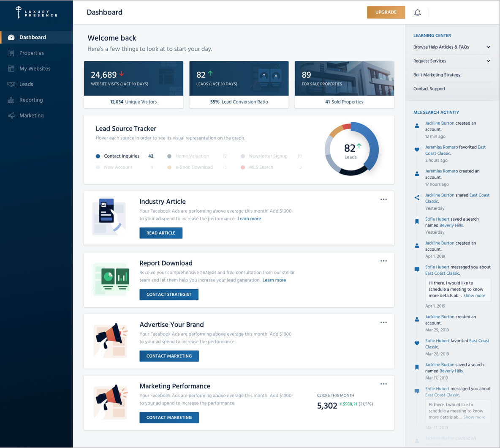
Task: Select New Account in lead source legend
Action: point(118,167)
